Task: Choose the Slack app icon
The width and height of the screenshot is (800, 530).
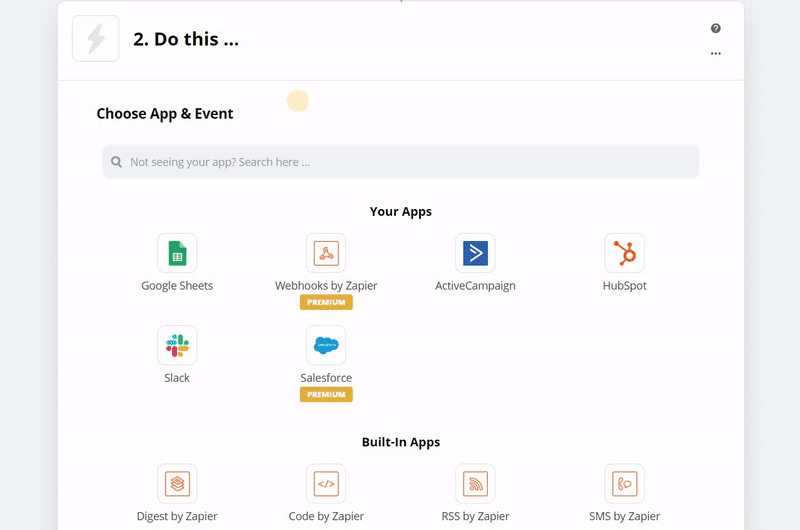Action: [177, 345]
